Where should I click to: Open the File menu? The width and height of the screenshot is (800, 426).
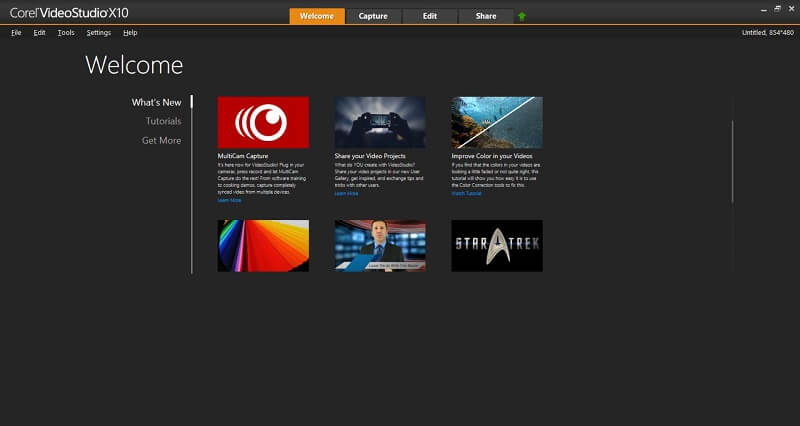[x=16, y=33]
